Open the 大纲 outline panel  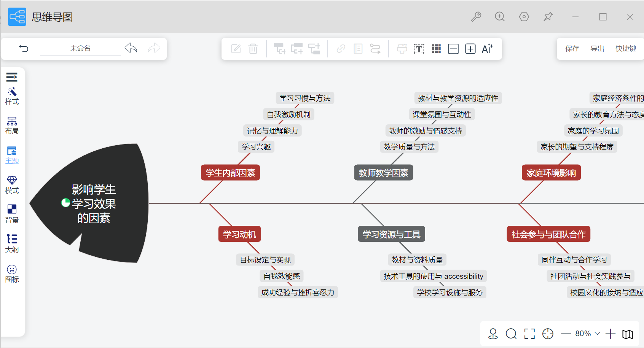point(12,244)
